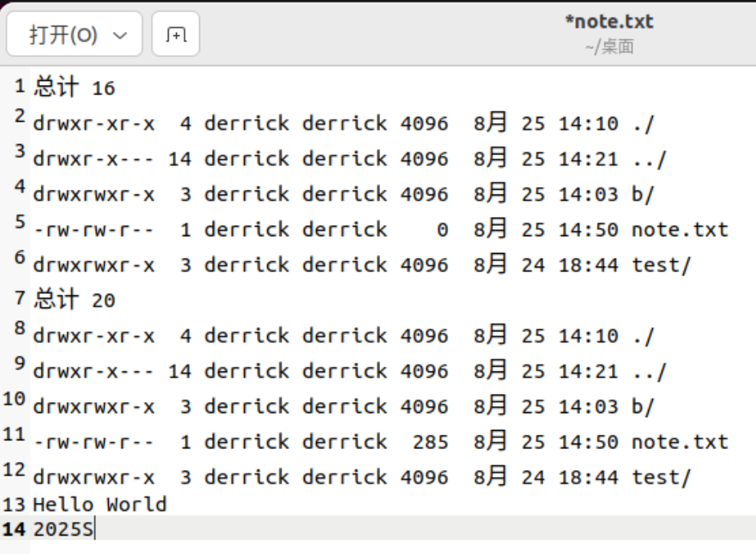
Task: Click test/ directory name on line 12
Action: [x=661, y=477]
